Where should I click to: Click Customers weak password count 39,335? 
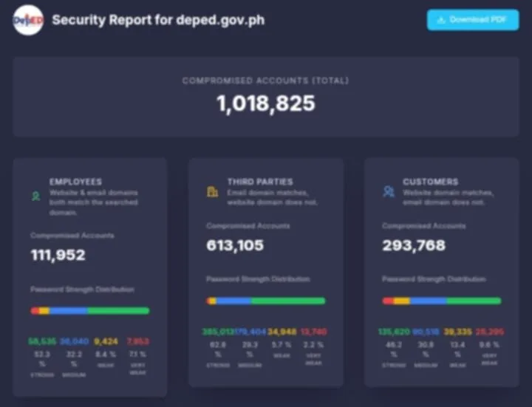tap(457, 332)
